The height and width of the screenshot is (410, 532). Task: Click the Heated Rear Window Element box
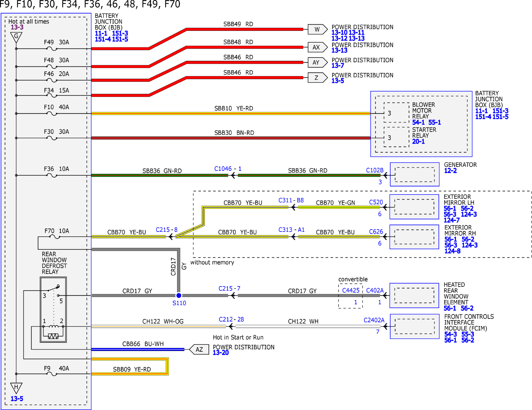click(x=414, y=295)
